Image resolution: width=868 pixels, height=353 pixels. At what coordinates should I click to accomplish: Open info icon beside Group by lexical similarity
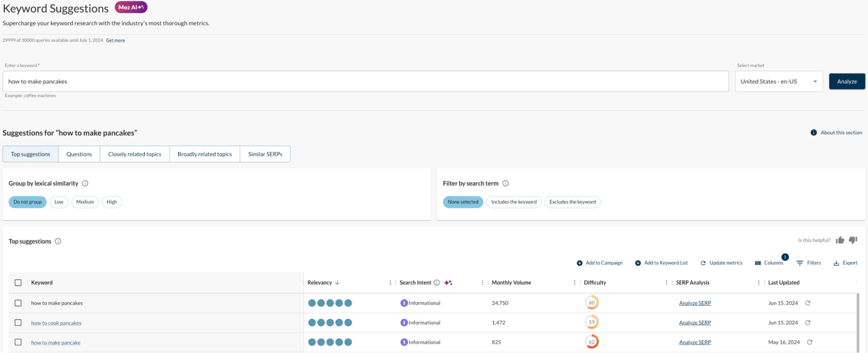(x=85, y=183)
